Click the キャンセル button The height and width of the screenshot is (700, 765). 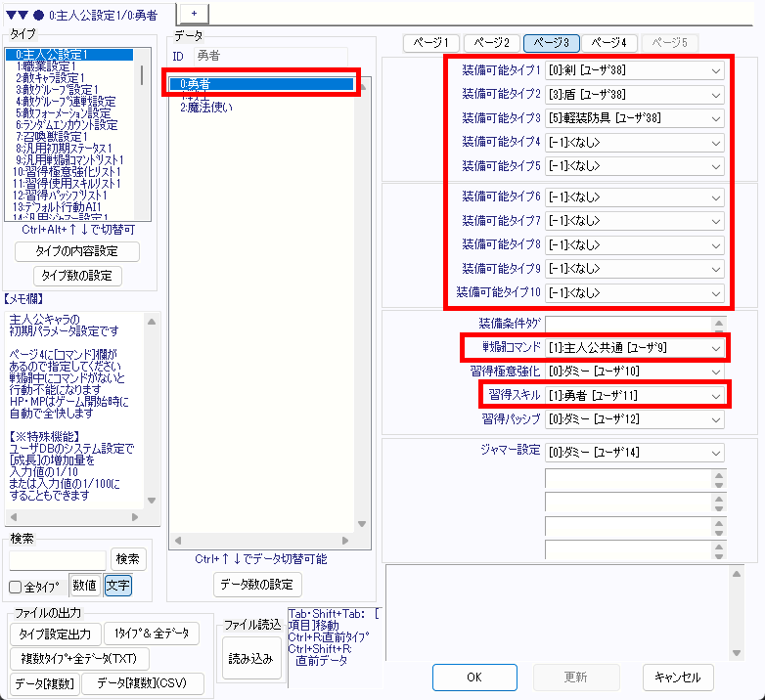(678, 677)
